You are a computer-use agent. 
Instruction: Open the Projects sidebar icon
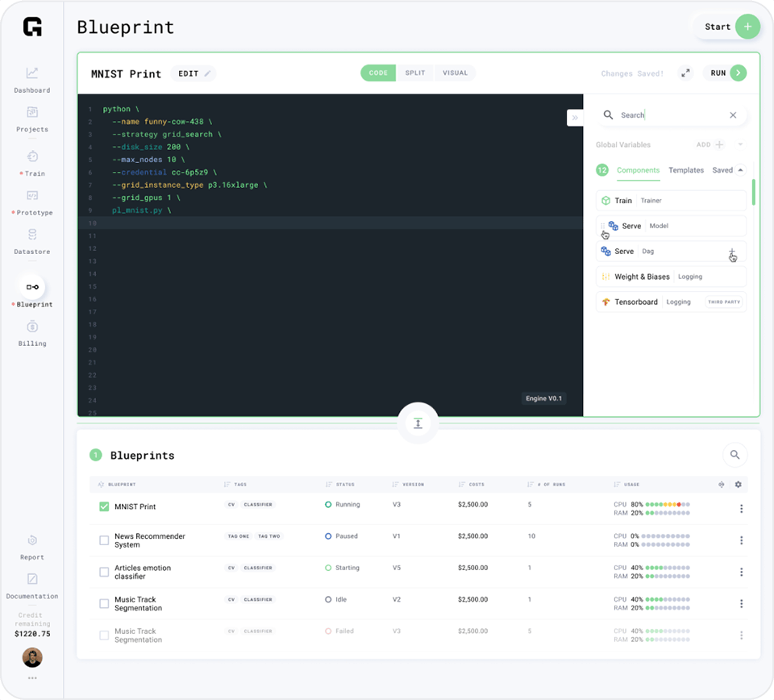[32, 112]
